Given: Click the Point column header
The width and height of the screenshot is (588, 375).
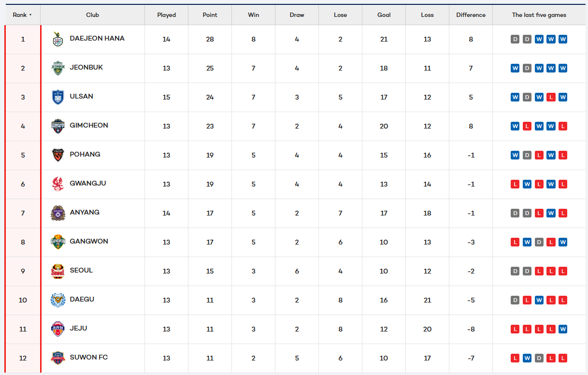Looking at the screenshot, I should pos(210,15).
